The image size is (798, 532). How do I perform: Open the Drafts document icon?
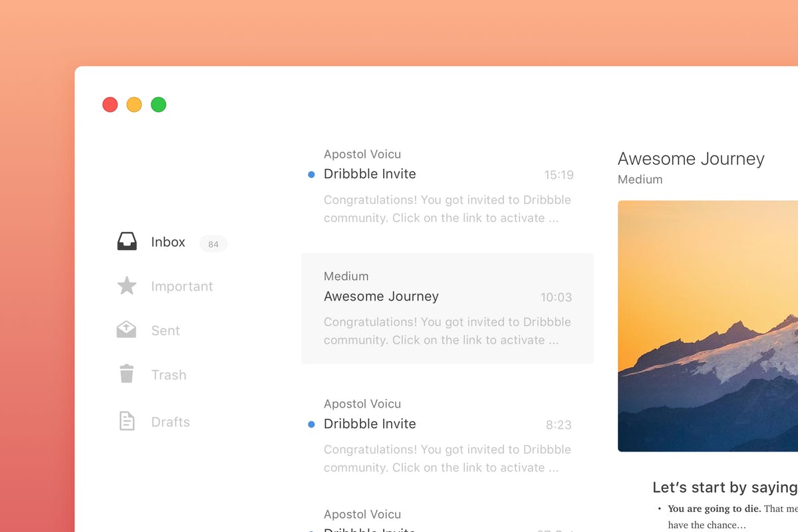(x=126, y=420)
